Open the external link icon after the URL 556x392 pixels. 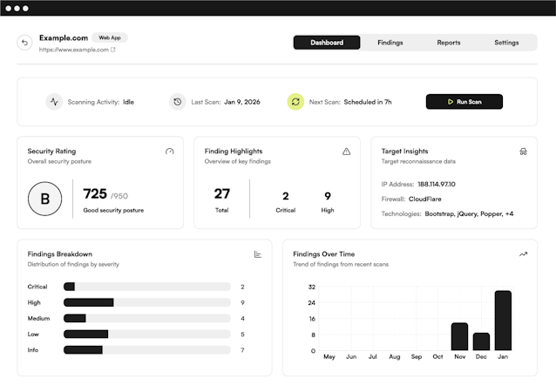(x=113, y=50)
